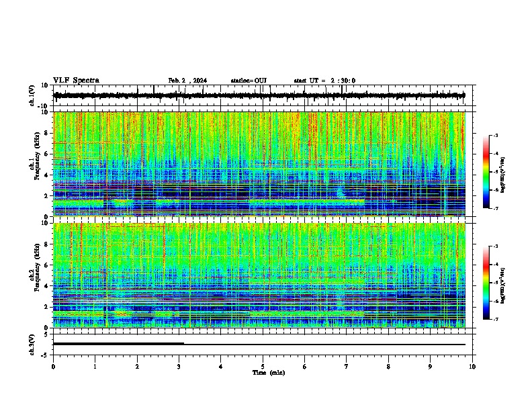
Task: Click the ch.1(V) waveform trace panel
Action: [x=263, y=95]
